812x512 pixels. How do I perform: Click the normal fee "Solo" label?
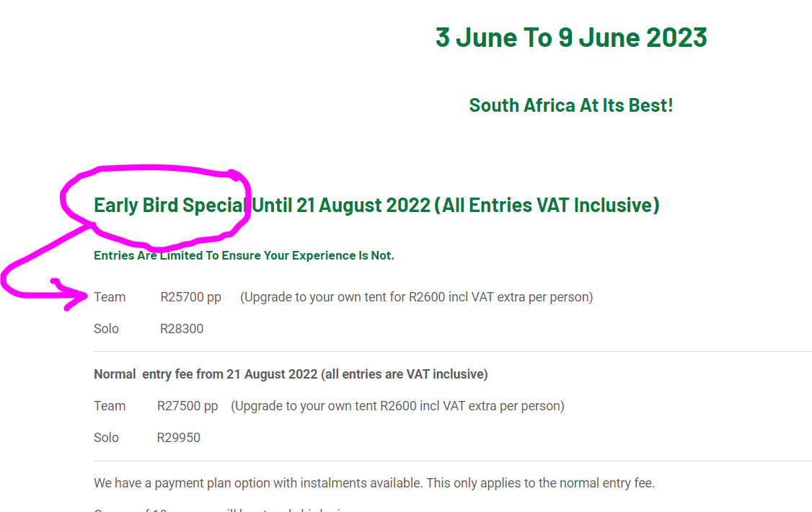(x=106, y=438)
